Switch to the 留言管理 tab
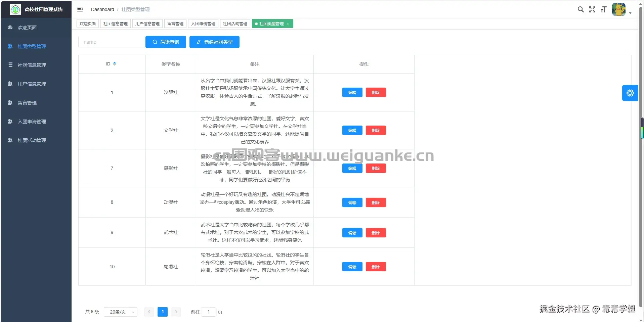644x322 pixels. [175, 24]
